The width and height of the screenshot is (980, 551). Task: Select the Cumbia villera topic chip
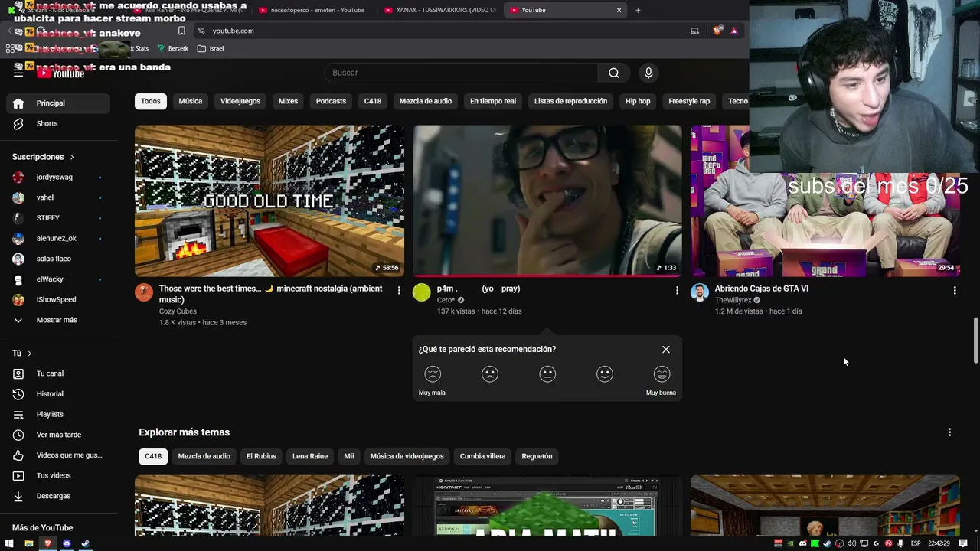click(482, 456)
